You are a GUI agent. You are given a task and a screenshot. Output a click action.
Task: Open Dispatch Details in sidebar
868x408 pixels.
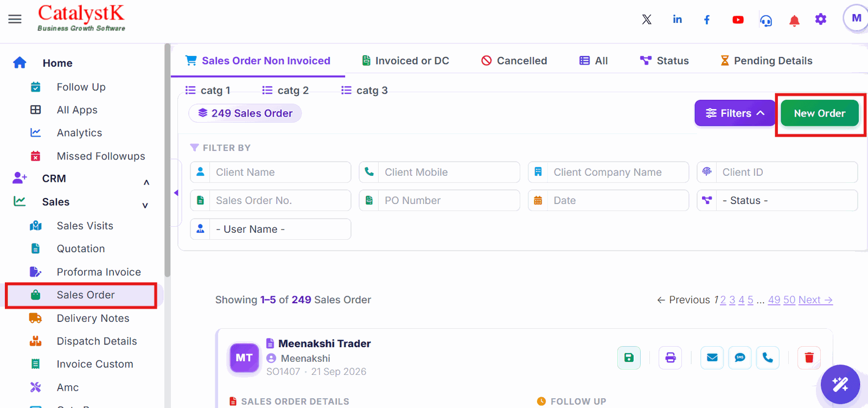point(97,341)
